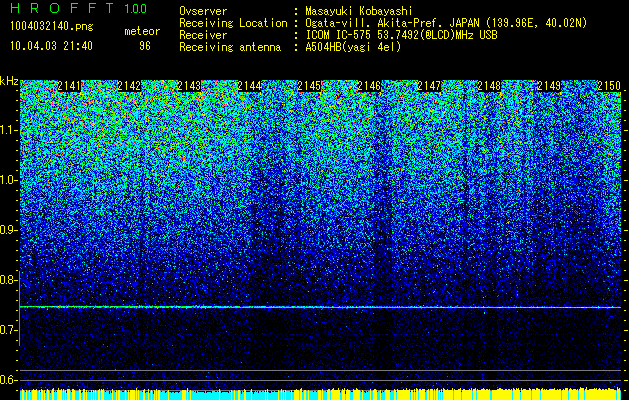Click the 2146 time marker

pos(369,86)
